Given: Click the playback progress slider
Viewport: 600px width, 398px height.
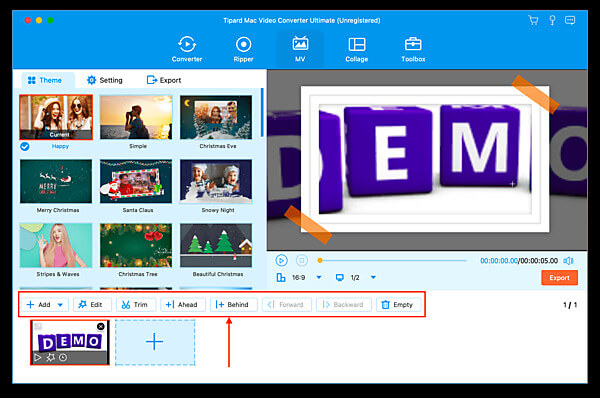Looking at the screenshot, I should point(393,261).
